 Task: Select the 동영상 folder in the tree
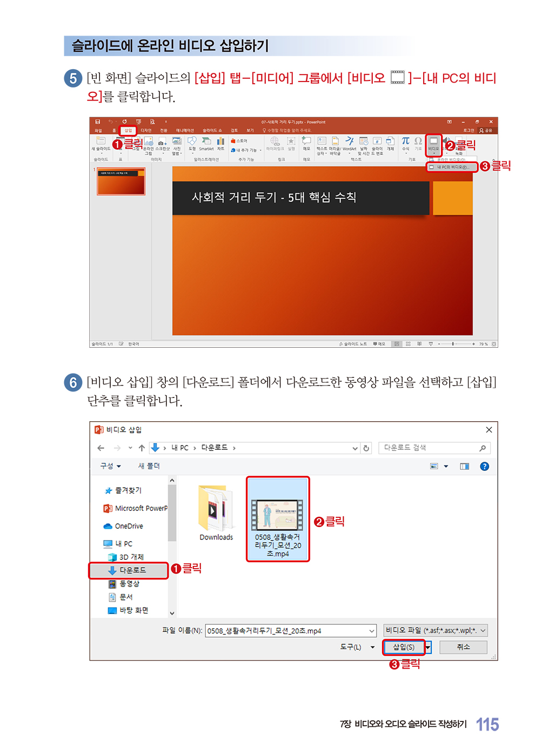(124, 584)
